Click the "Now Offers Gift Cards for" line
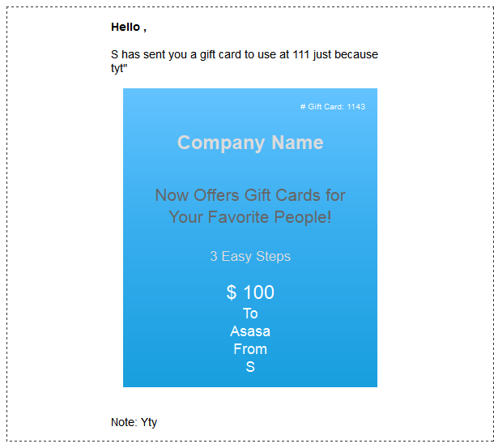This screenshot has height=448, width=494. (250, 195)
